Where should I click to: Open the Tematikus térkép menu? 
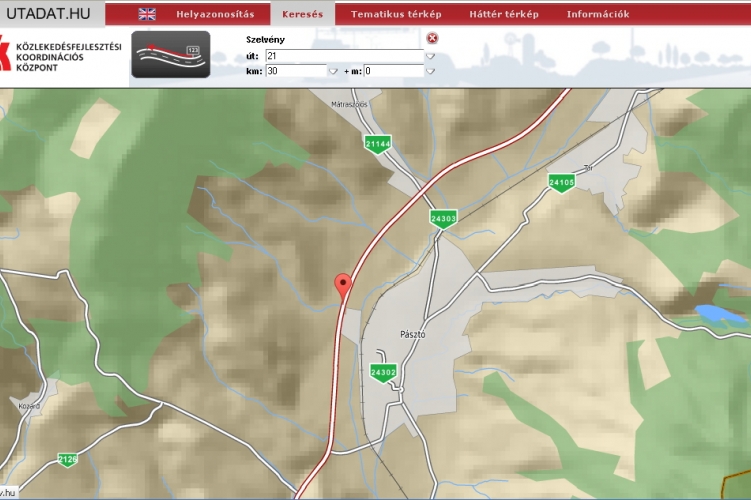[x=397, y=14]
